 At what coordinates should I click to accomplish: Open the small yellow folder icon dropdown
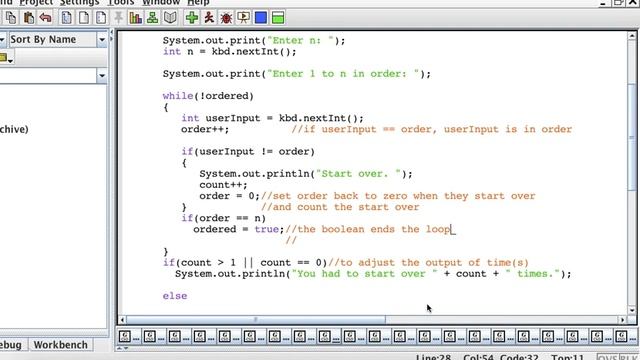tap(6, 58)
